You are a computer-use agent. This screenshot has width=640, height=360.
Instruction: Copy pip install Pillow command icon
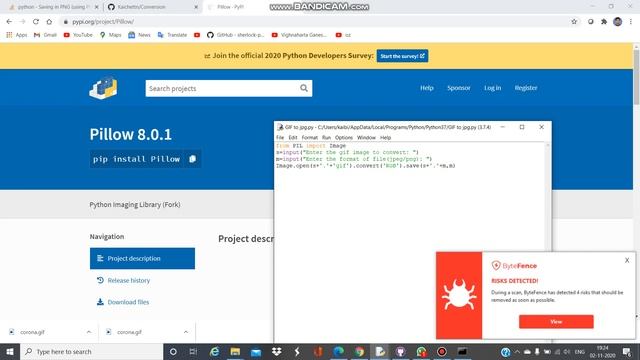click(x=193, y=159)
